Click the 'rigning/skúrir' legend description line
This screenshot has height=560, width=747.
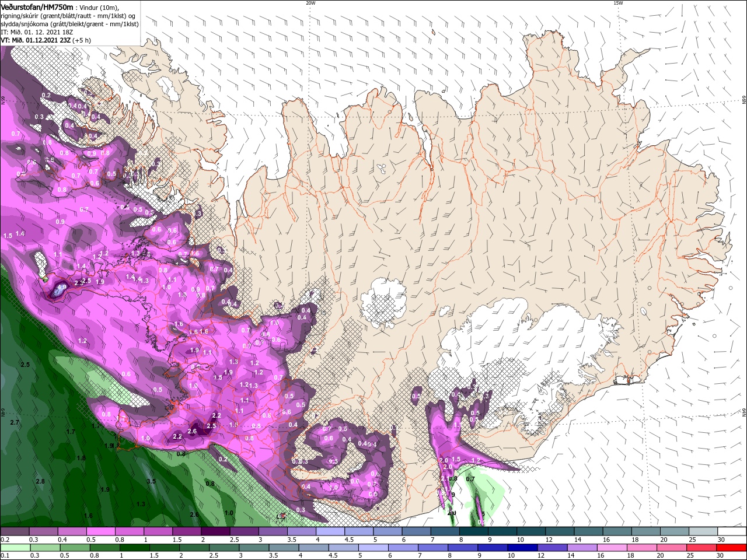69,15
